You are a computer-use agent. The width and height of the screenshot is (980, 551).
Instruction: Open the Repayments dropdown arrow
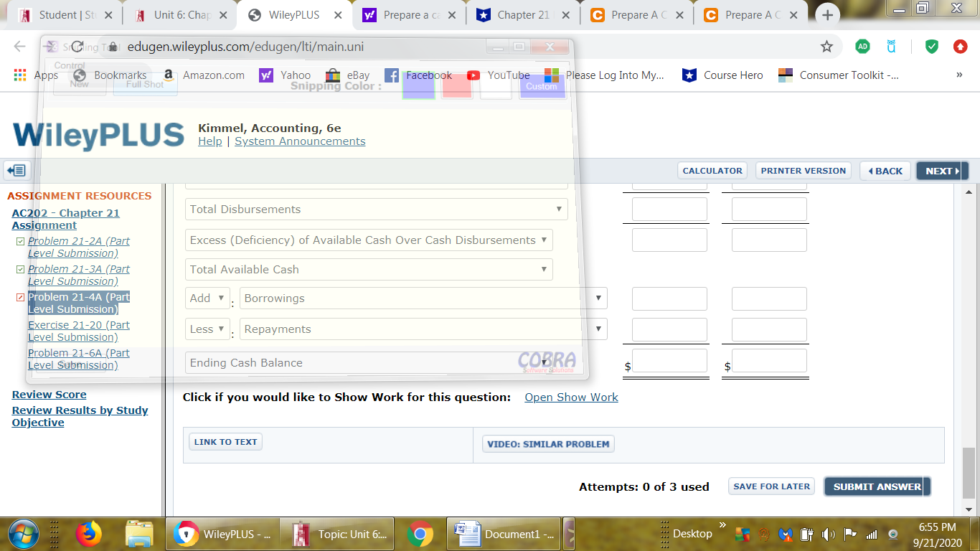(x=598, y=329)
